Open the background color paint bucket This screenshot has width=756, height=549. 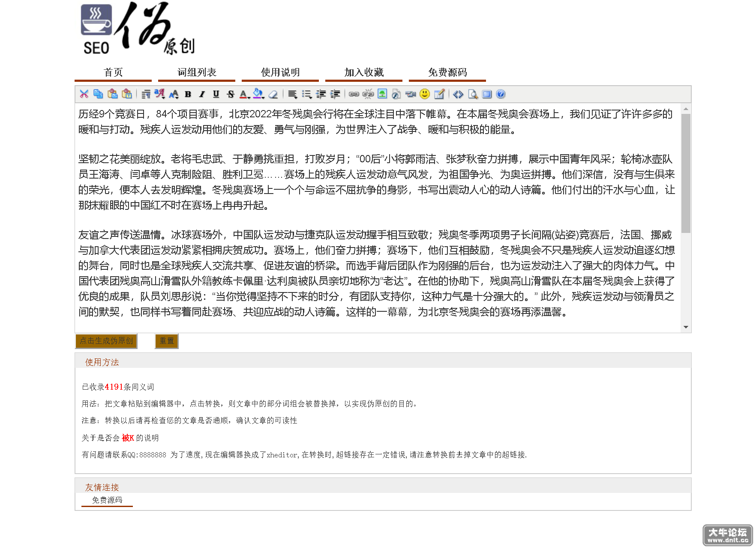[x=258, y=94]
